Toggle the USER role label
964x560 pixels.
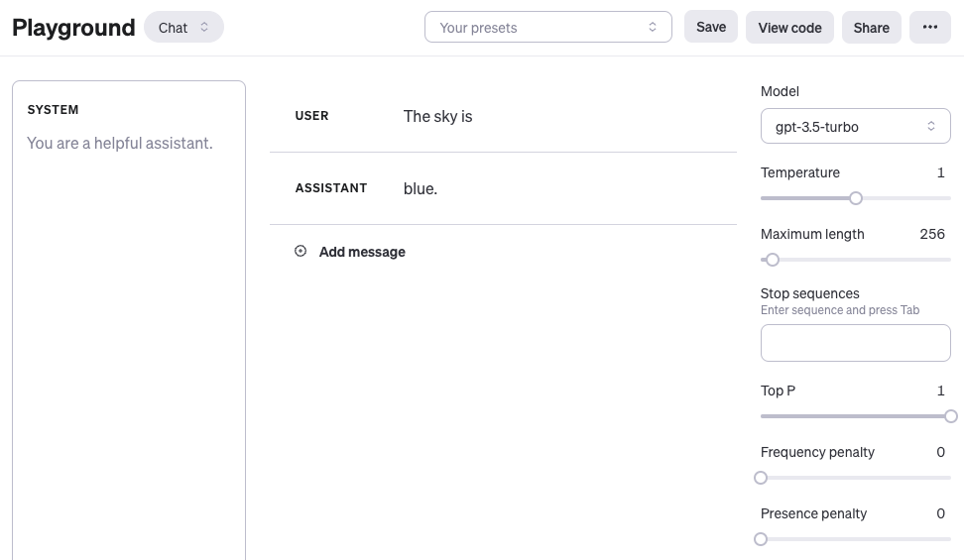(311, 116)
